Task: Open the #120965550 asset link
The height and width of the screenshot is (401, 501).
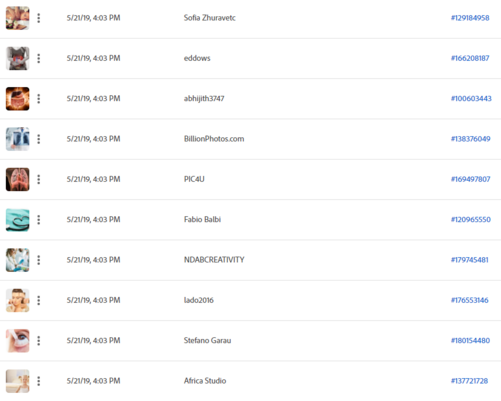Action: [471, 220]
